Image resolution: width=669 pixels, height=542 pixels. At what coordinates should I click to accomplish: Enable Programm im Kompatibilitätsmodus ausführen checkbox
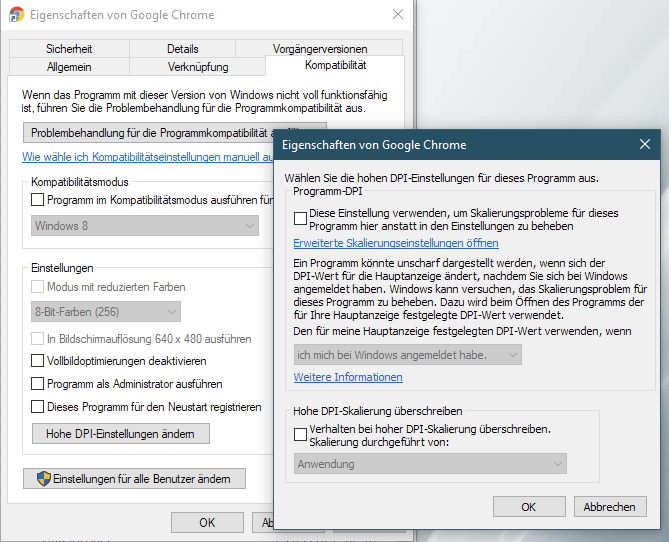pyautogui.click(x=38, y=200)
